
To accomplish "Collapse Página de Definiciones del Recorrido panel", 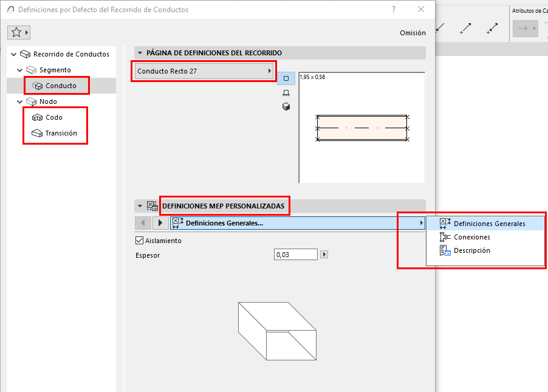I will [x=140, y=53].
